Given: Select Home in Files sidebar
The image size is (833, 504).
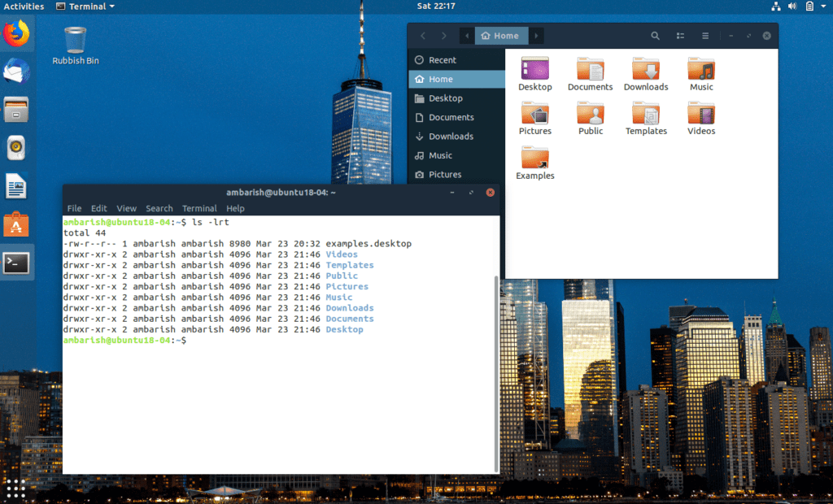Looking at the screenshot, I should [x=457, y=79].
